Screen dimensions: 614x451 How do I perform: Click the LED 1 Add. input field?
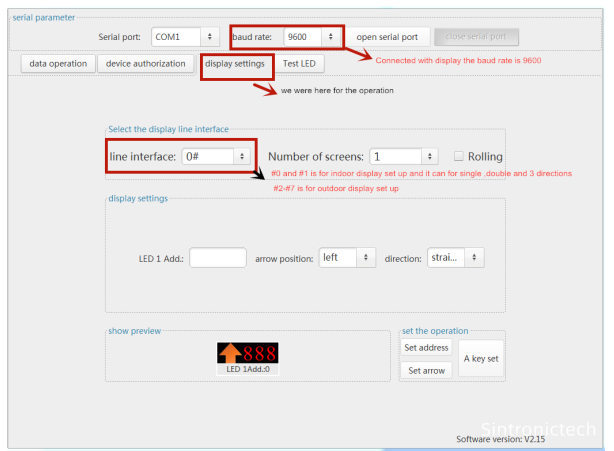(x=218, y=258)
